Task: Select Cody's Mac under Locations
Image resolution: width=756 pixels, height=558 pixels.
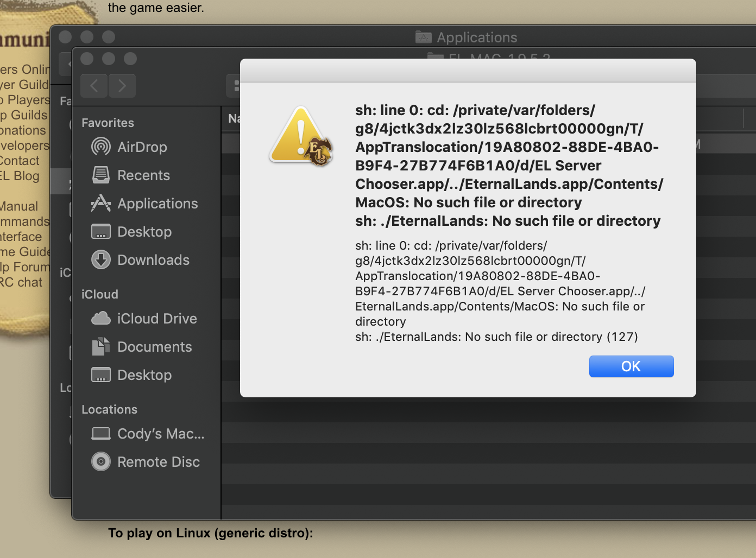Action: click(148, 434)
